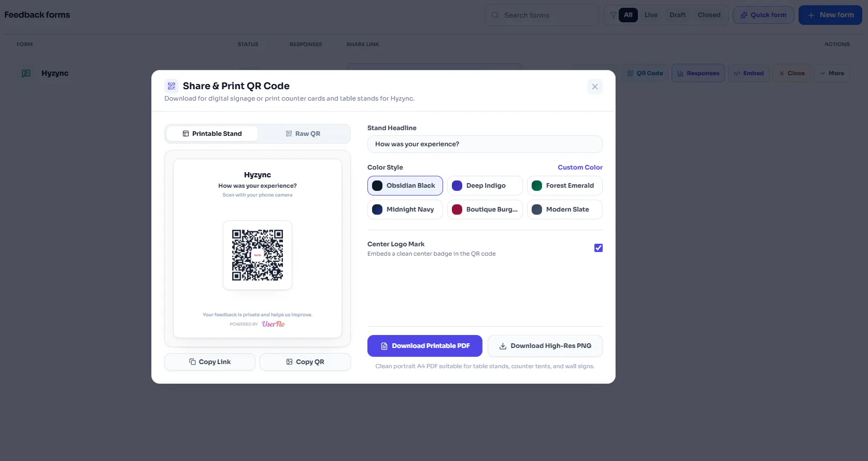Click the Hyzync form row icon
The width and height of the screenshot is (868, 461).
point(26,74)
